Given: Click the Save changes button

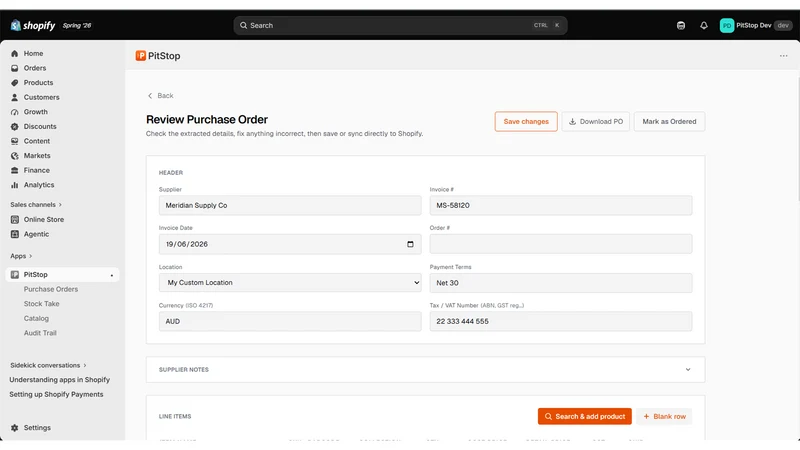Looking at the screenshot, I should (526, 121).
